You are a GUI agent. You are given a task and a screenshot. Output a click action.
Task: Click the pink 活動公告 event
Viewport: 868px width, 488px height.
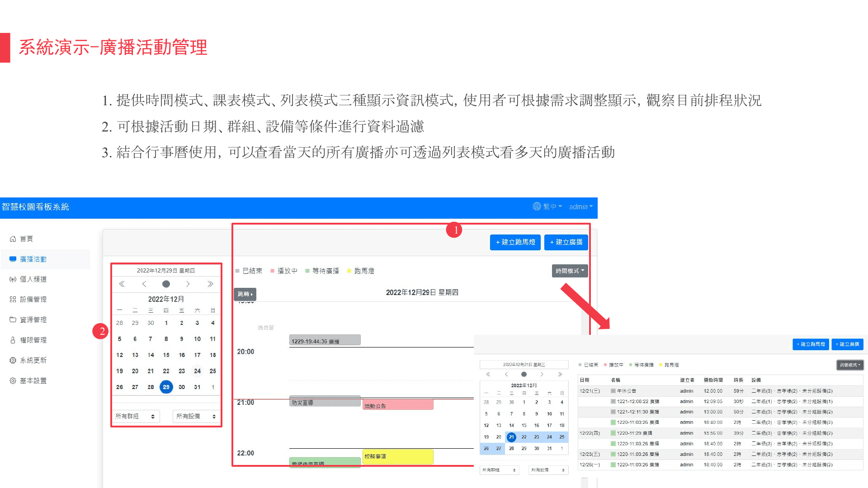[x=398, y=404]
